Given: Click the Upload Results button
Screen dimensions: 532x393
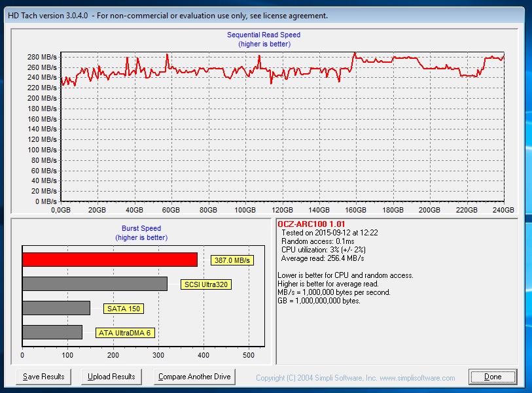Looking at the screenshot, I should coord(111,377).
